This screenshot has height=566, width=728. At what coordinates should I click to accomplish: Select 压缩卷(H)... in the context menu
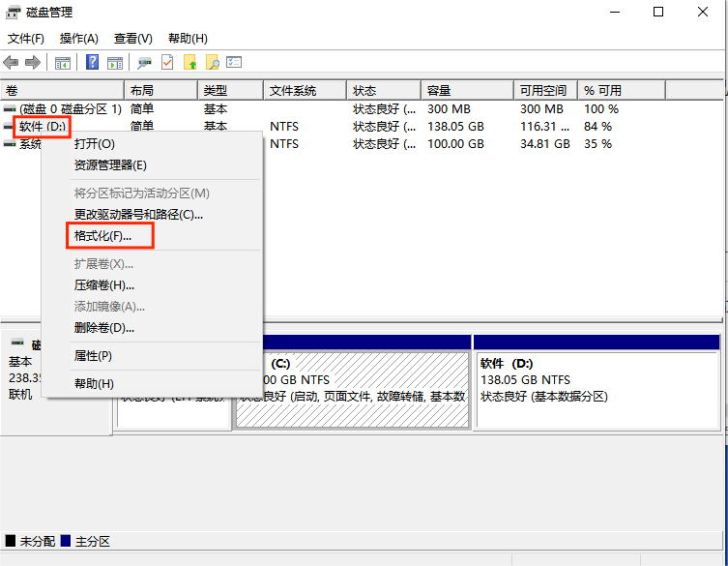tap(104, 285)
